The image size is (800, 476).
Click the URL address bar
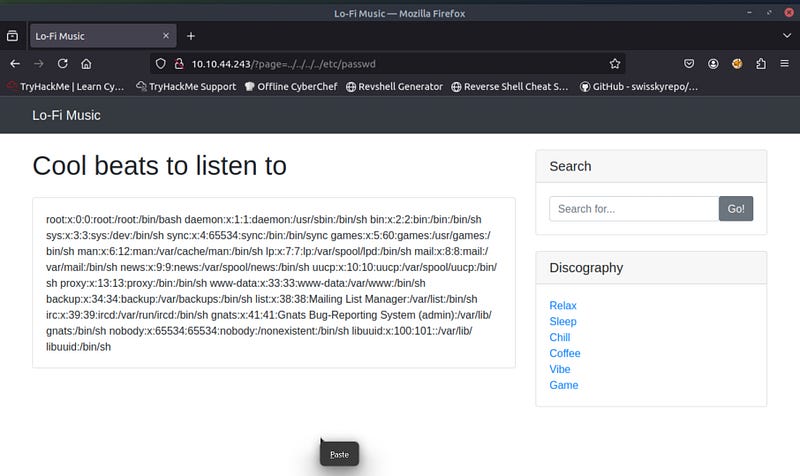coord(400,63)
